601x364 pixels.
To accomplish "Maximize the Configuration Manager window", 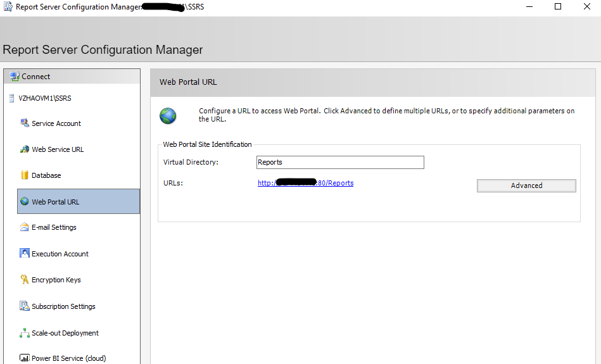I will (x=558, y=6).
